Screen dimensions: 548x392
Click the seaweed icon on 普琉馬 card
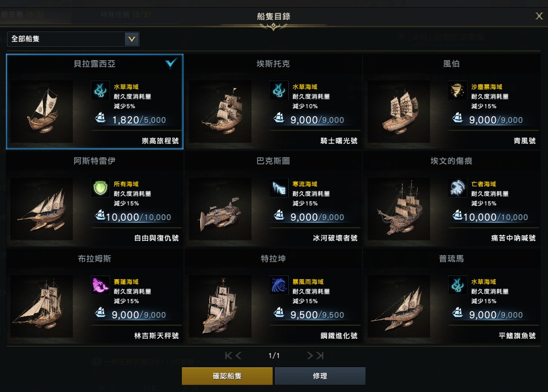click(457, 285)
